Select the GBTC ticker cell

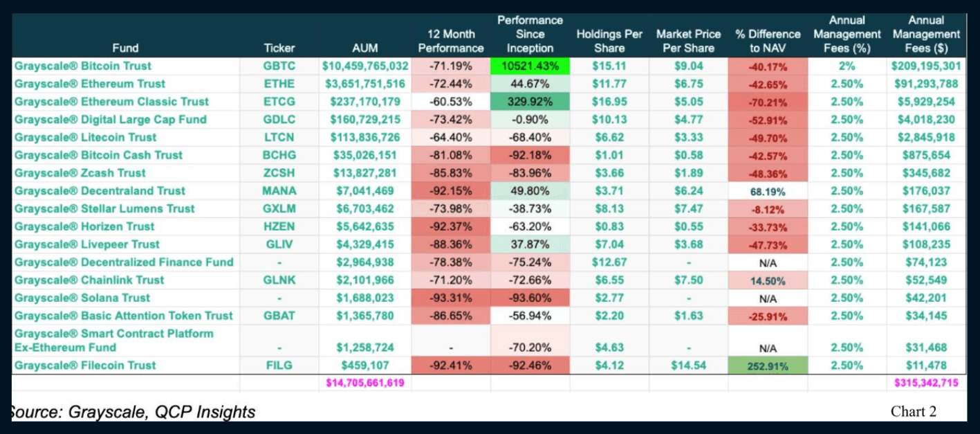click(x=279, y=66)
